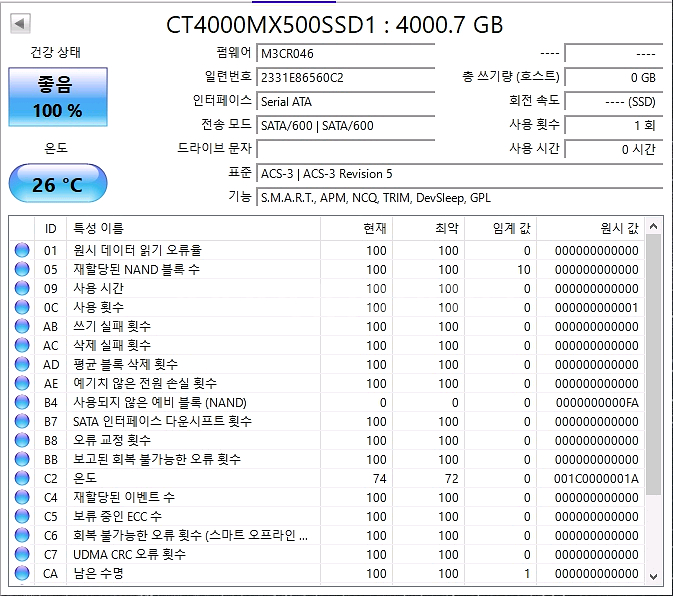This screenshot has height=596, width=673.
Task: Click the 총 쓰기량 (호스트) label
Action: tap(511, 77)
